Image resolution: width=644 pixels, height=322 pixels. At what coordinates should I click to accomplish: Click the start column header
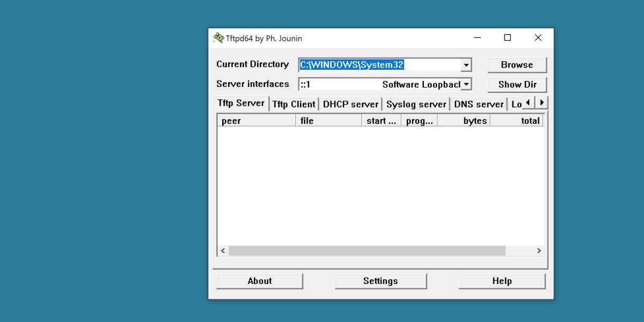(x=381, y=121)
